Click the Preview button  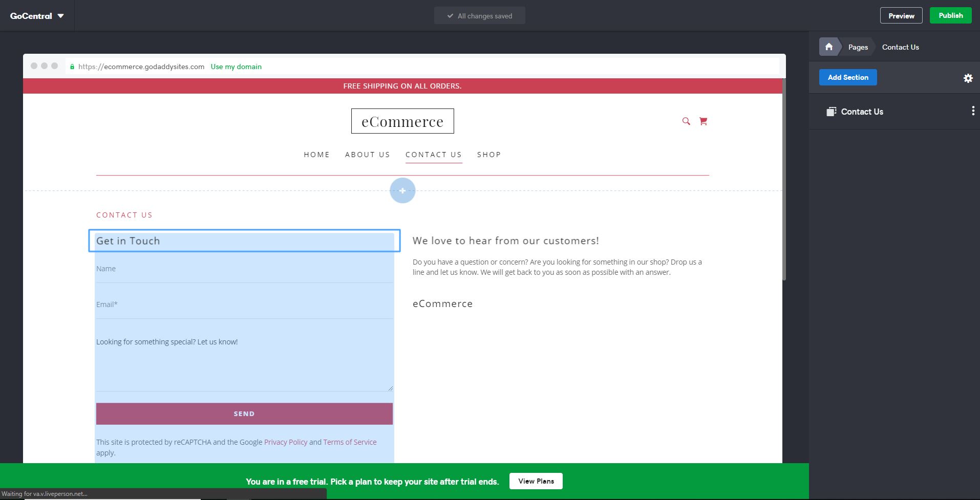click(901, 16)
